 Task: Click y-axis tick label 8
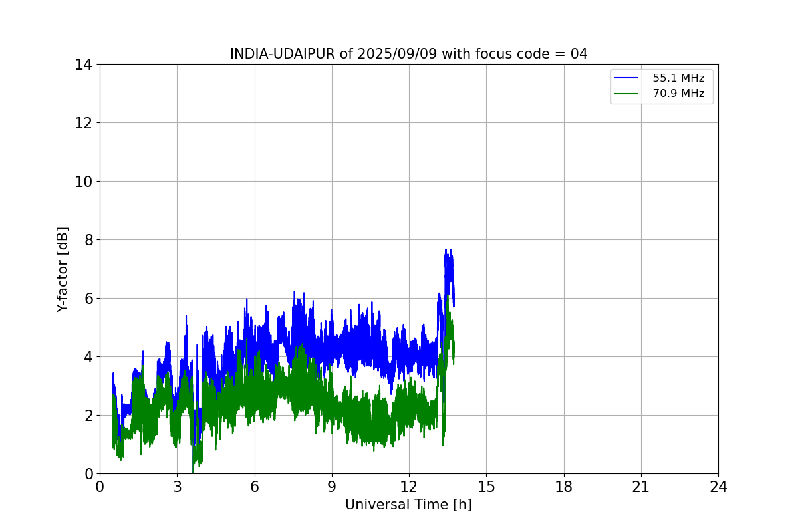88,240
